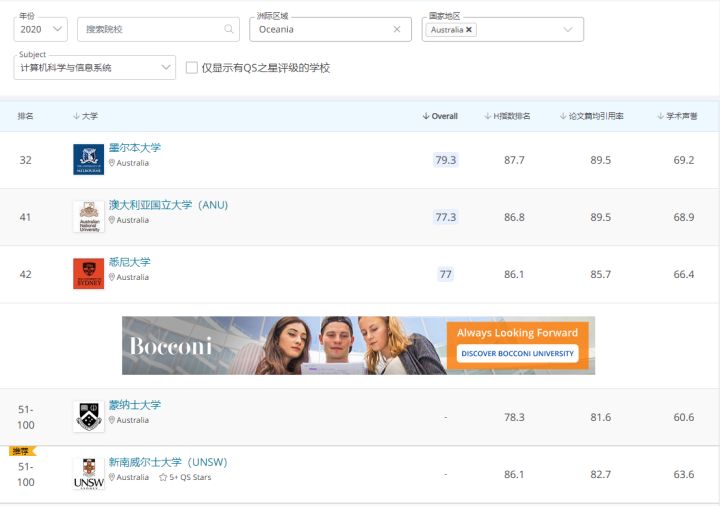Click the Australian National University logo
Image resolution: width=720 pixels, height=506 pixels.
click(x=89, y=217)
